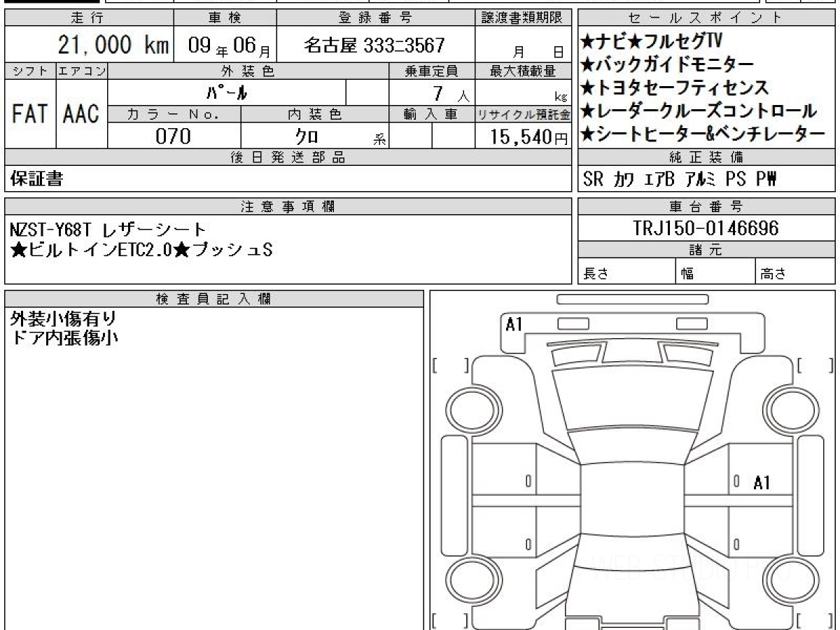The height and width of the screenshot is (630, 840).
Task: Click the 車台番号 header
Action: click(706, 206)
